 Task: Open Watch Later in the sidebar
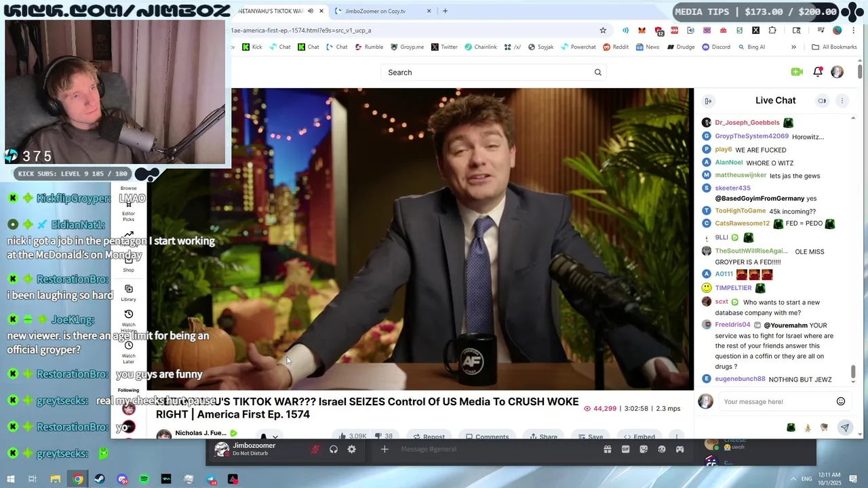pyautogui.click(x=128, y=352)
